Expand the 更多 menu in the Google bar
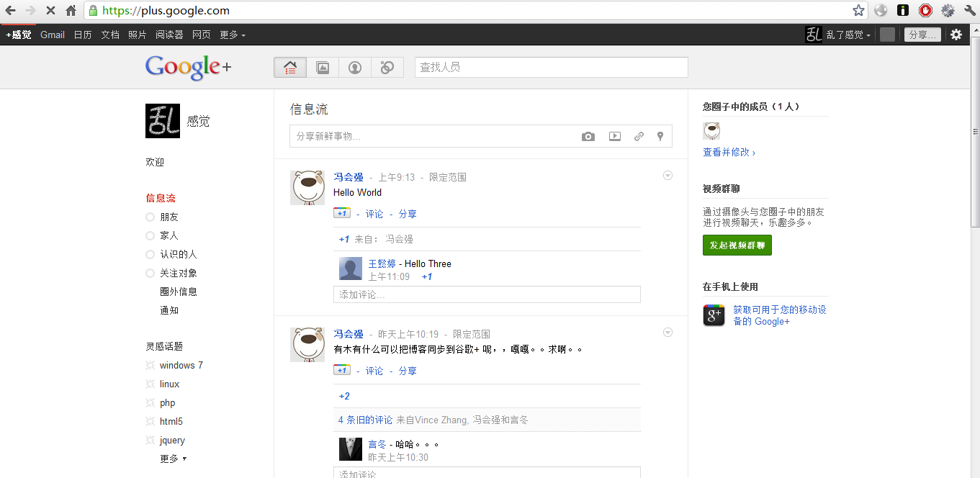980x478 pixels. tap(233, 35)
